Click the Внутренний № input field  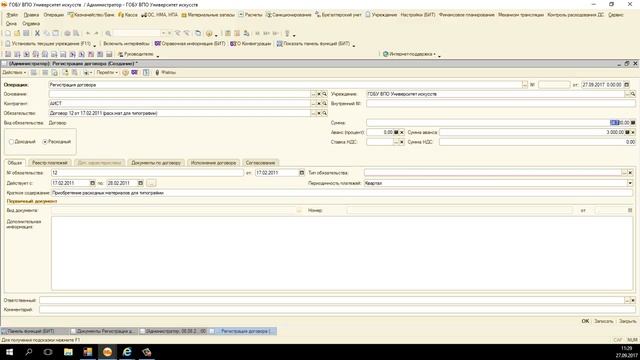point(501,104)
